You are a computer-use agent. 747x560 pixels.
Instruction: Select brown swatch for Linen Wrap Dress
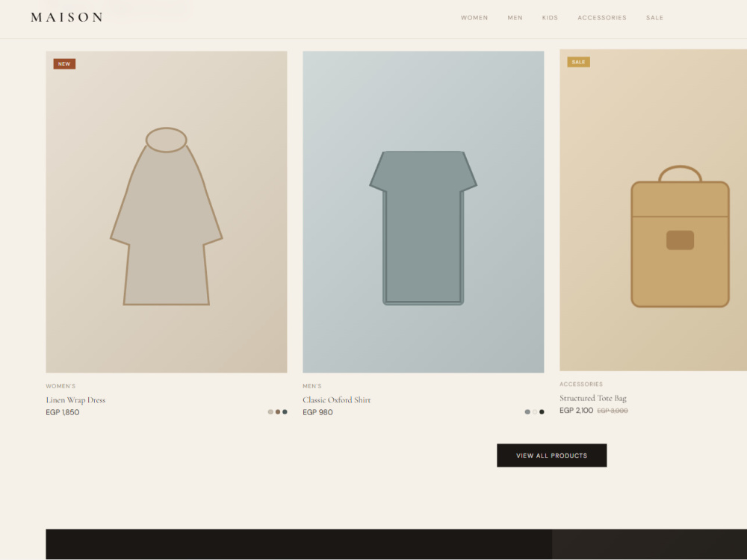278,412
